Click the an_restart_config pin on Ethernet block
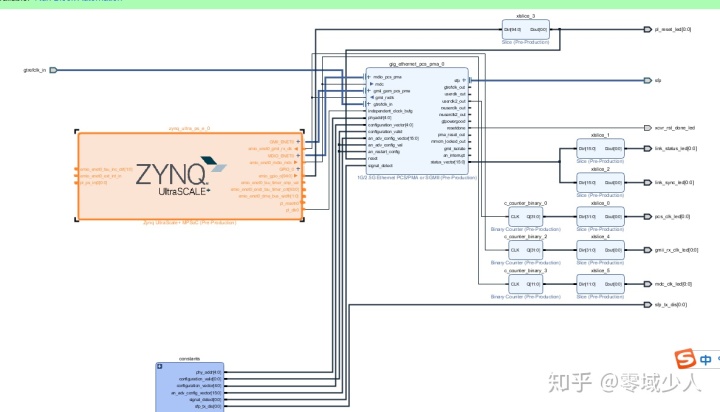This screenshot has height=412, width=720. 384,152
